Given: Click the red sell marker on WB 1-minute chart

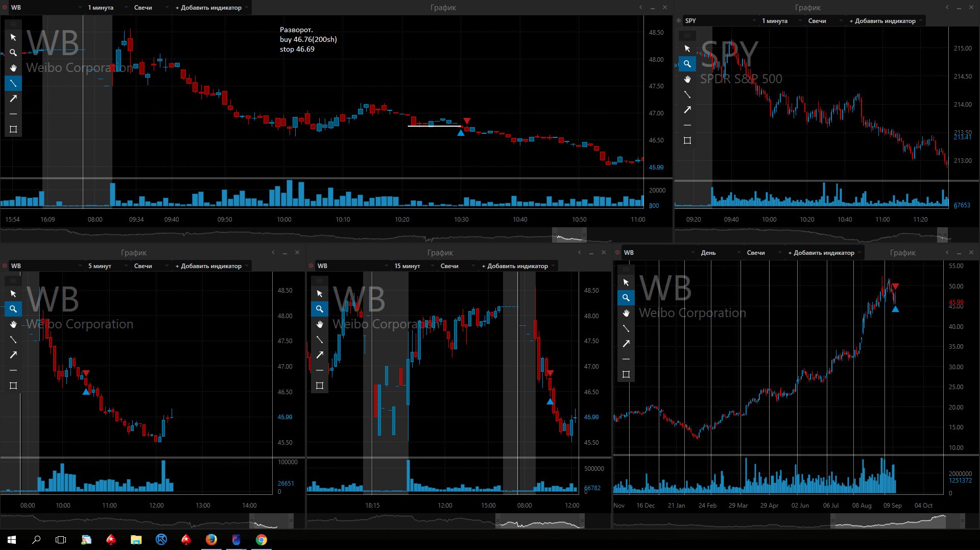Looking at the screenshot, I should click(467, 121).
